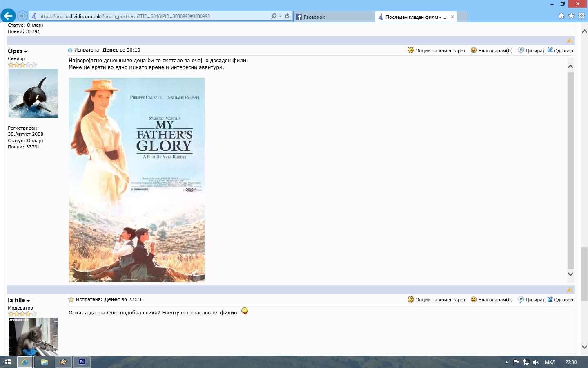Viewport: 588px width, 368px height.
Task: Click Орка's orca avatar image
Action: pos(33,93)
